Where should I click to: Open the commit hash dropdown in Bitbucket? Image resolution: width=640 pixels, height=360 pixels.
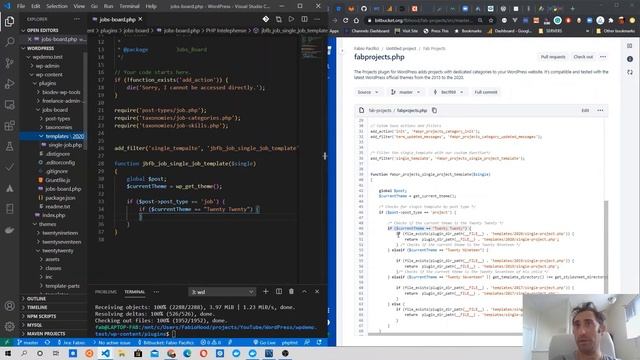pyautogui.click(x=448, y=92)
